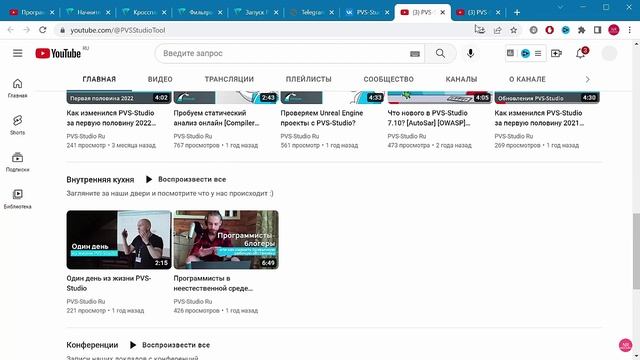Open video Как изменился PVS-Studio за первую половину 2021

[x=539, y=118]
